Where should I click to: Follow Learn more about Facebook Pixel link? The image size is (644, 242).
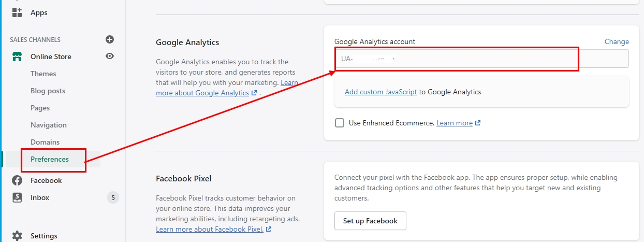tap(210, 229)
